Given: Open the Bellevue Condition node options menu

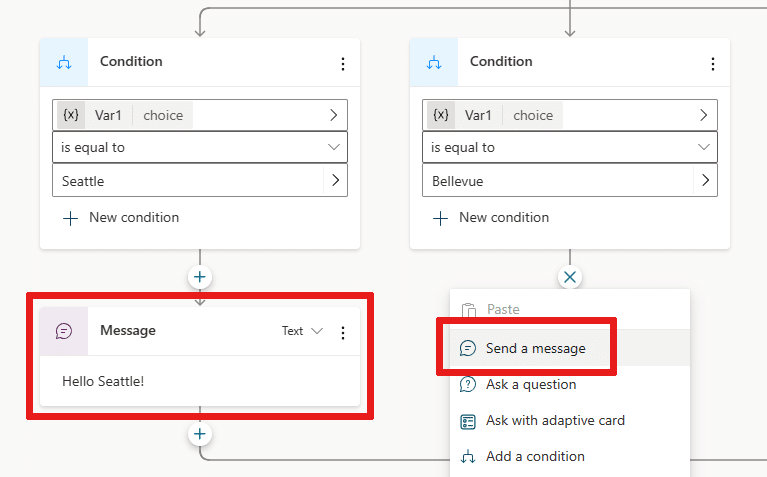Looking at the screenshot, I should coord(713,64).
